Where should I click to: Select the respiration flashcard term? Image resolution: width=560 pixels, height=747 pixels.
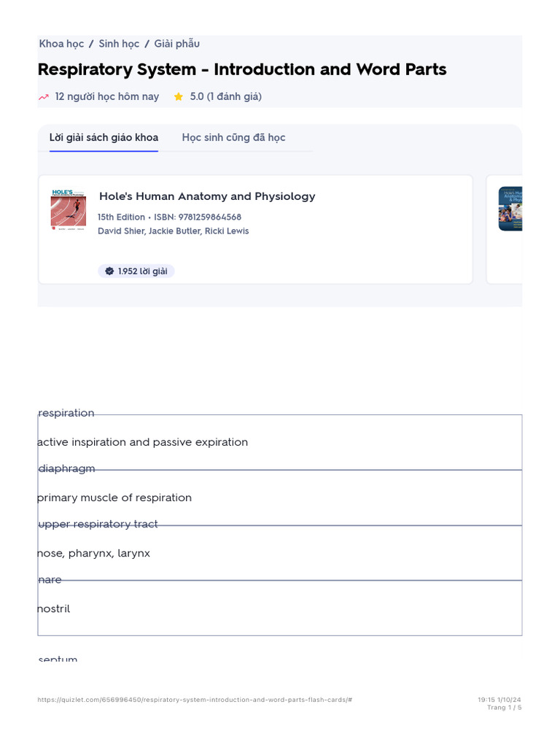pos(66,413)
